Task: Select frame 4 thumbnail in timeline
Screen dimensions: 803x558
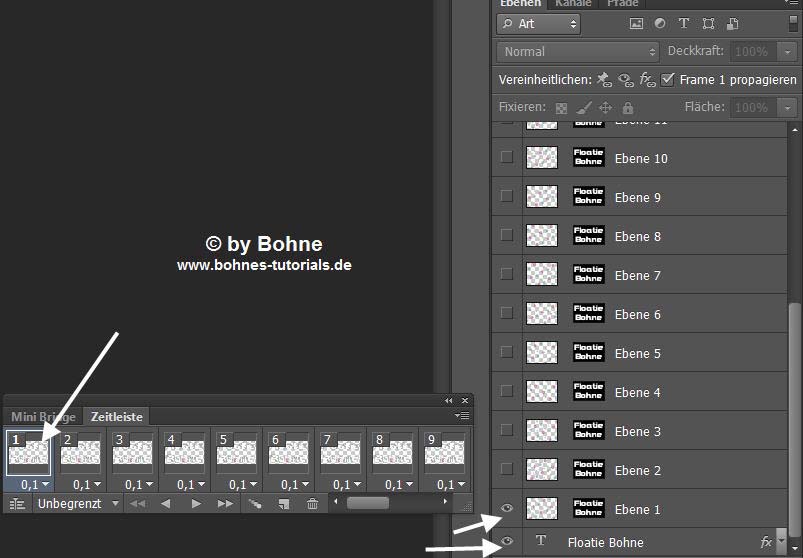Action: tap(185, 452)
